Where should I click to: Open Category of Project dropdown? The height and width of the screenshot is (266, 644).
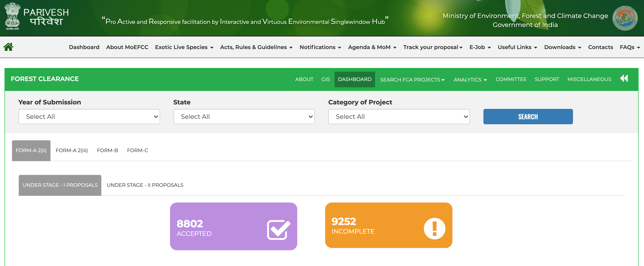399,117
